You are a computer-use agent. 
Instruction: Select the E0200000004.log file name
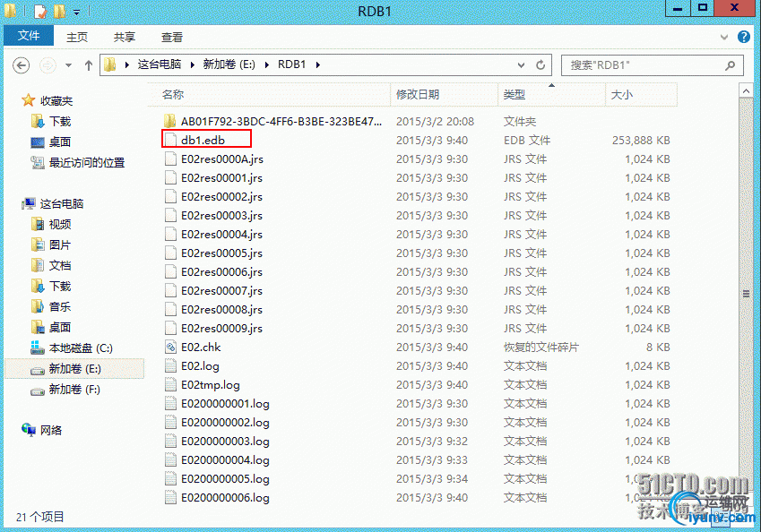[225, 459]
